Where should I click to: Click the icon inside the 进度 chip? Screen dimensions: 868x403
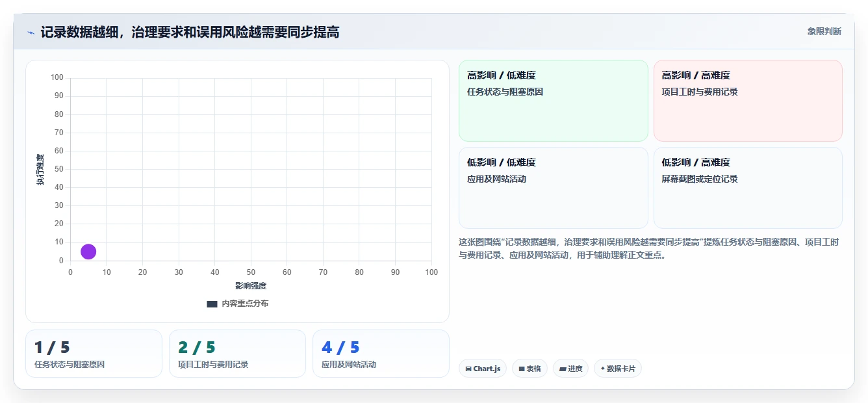tap(563, 369)
